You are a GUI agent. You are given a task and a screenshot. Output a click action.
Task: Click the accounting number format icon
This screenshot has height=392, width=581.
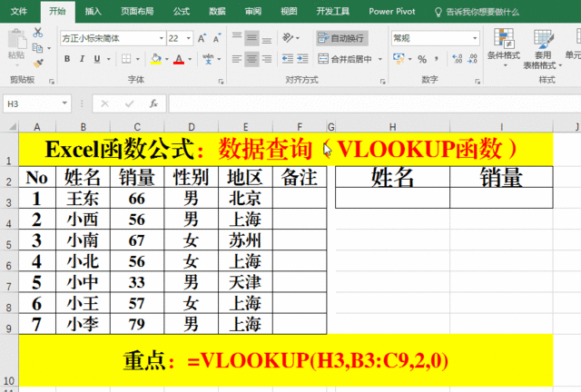click(399, 59)
